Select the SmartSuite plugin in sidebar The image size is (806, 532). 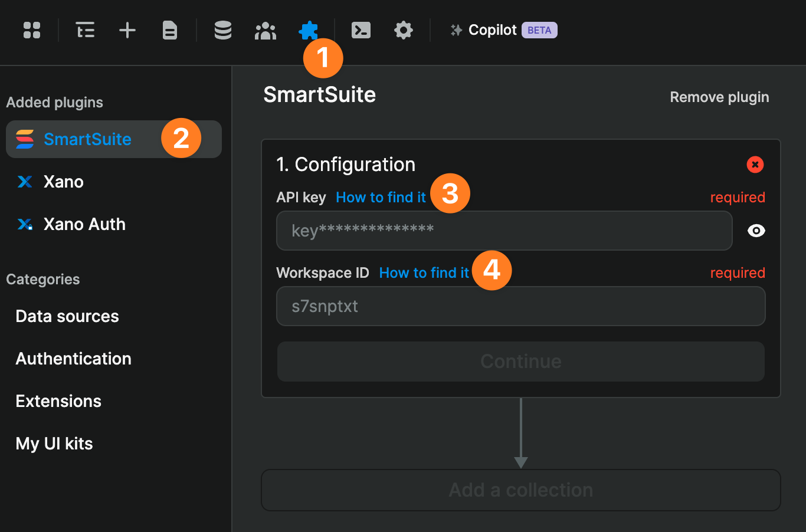[x=87, y=139]
